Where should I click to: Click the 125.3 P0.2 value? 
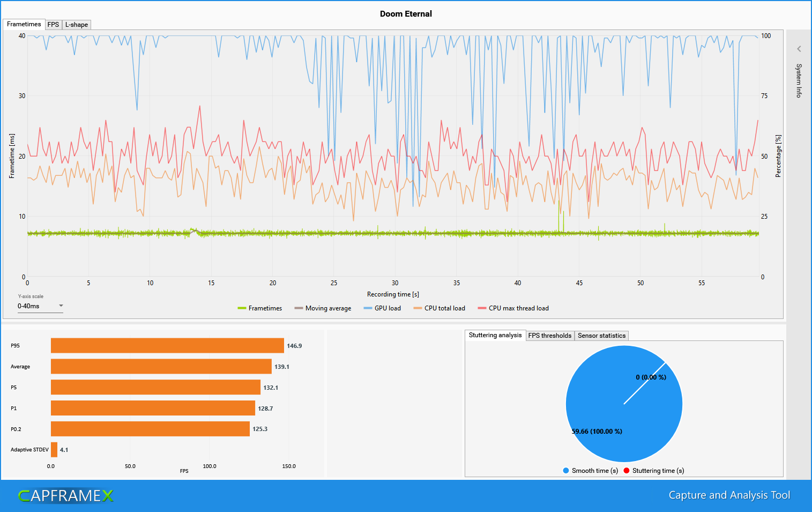pyautogui.click(x=260, y=429)
